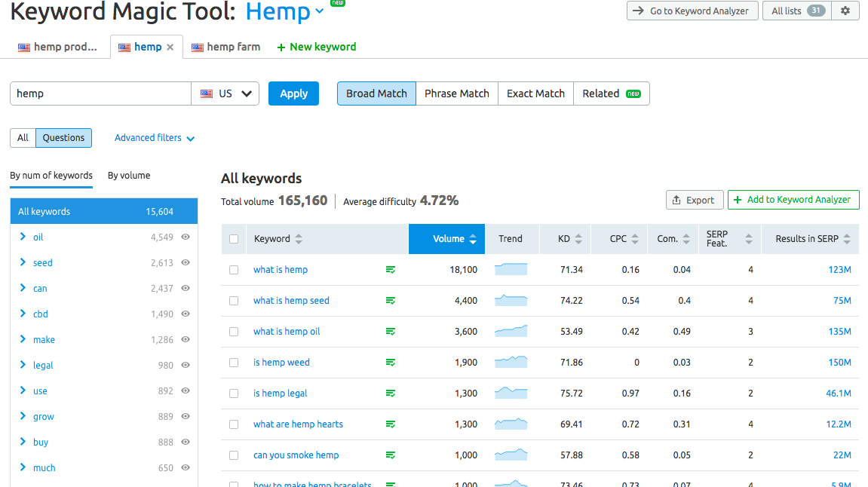Check the select-all keywords checkbox
This screenshot has height=487, width=868.
pyautogui.click(x=234, y=239)
